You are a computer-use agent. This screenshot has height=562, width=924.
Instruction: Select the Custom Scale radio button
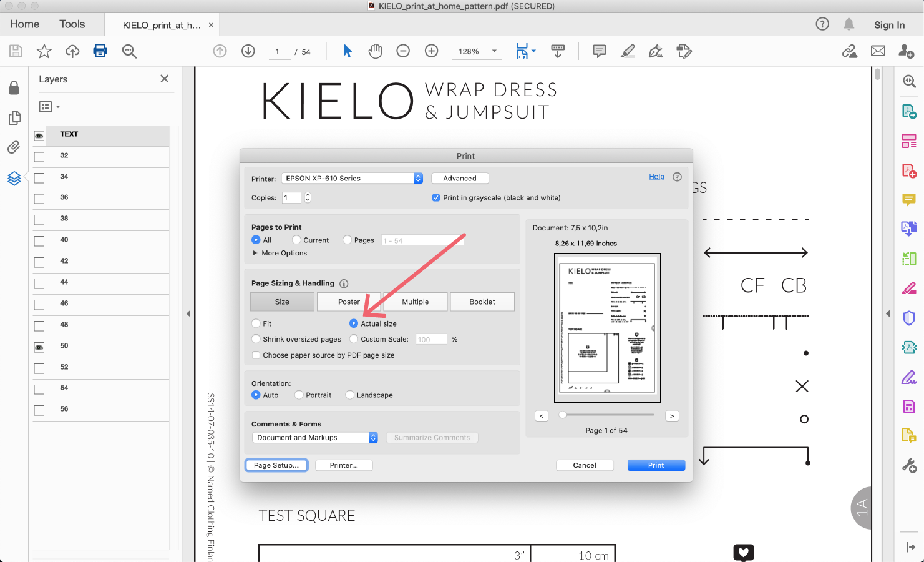pyautogui.click(x=354, y=339)
